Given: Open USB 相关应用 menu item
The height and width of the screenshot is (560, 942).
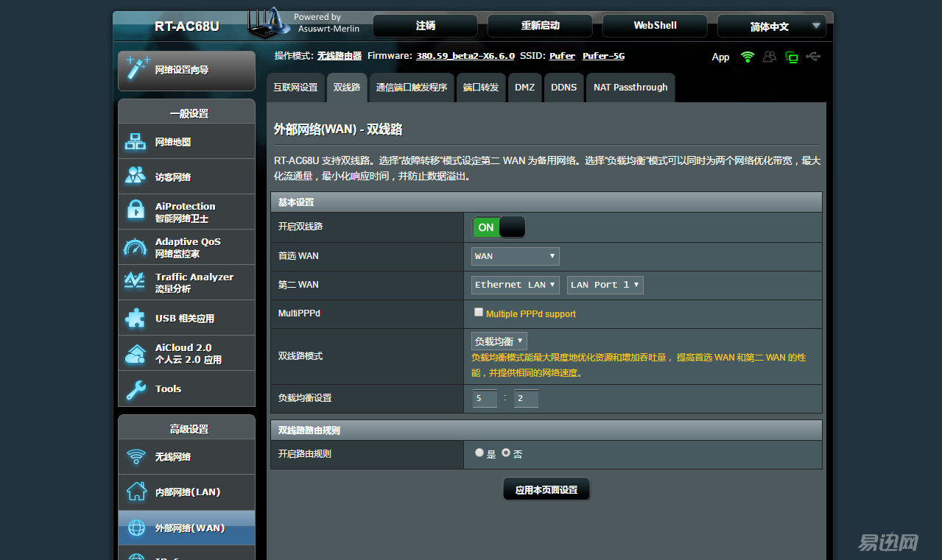Looking at the screenshot, I should (x=186, y=318).
